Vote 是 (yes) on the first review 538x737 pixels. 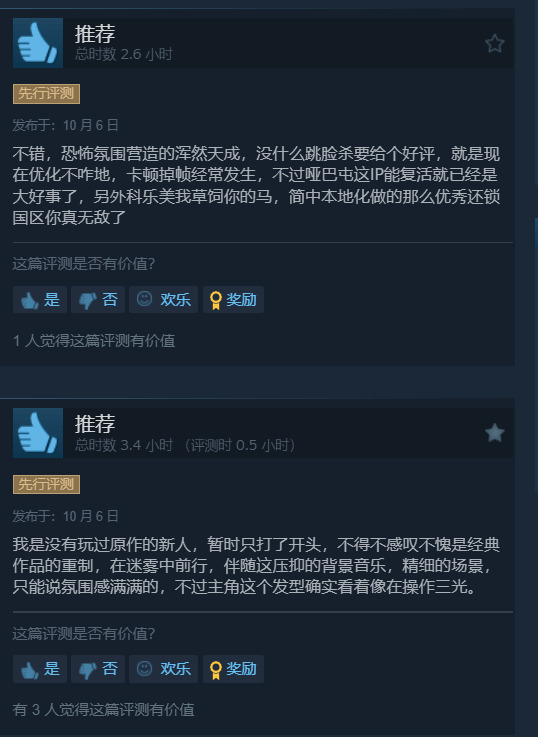(40, 299)
